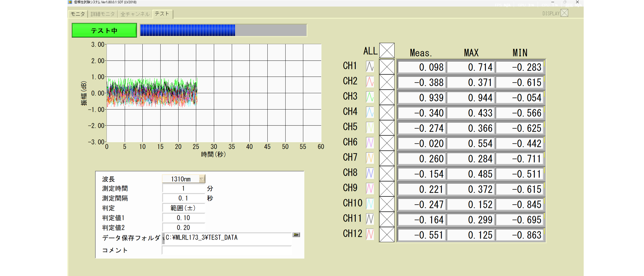Click the 測定時間 field showing 1
Screen dimensions: 644x276
pyautogui.click(x=183, y=188)
